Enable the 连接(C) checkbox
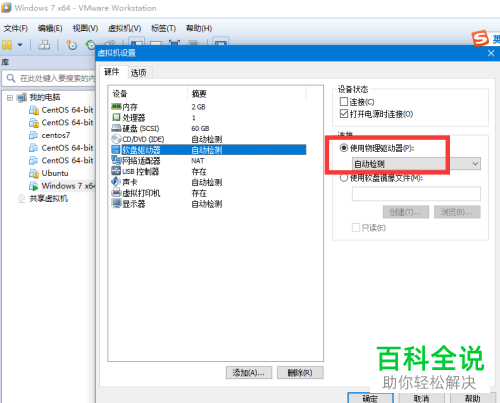Image resolution: width=500 pixels, height=403 pixels. 344,101
